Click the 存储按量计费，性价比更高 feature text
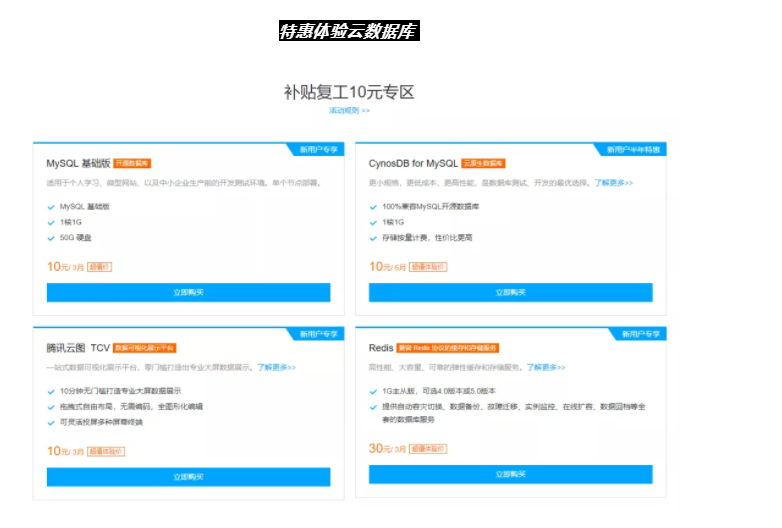The height and width of the screenshot is (528, 782). pyautogui.click(x=427, y=238)
